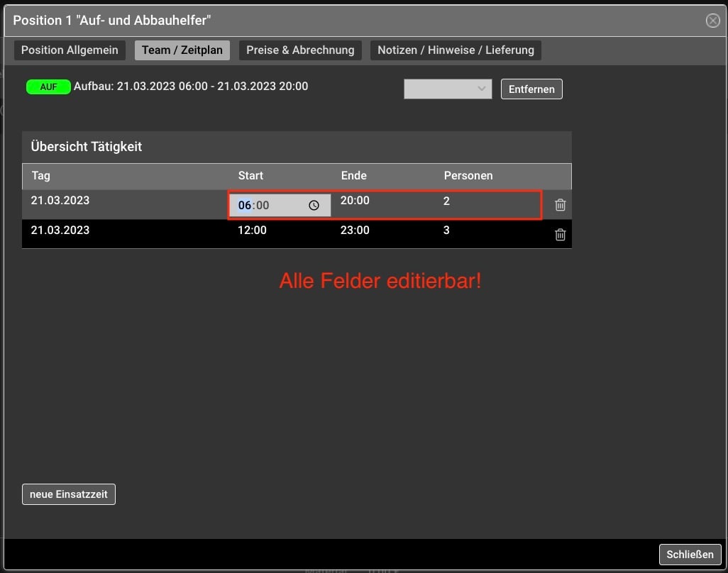Edit the Start time 12:00 in second row

click(x=252, y=230)
